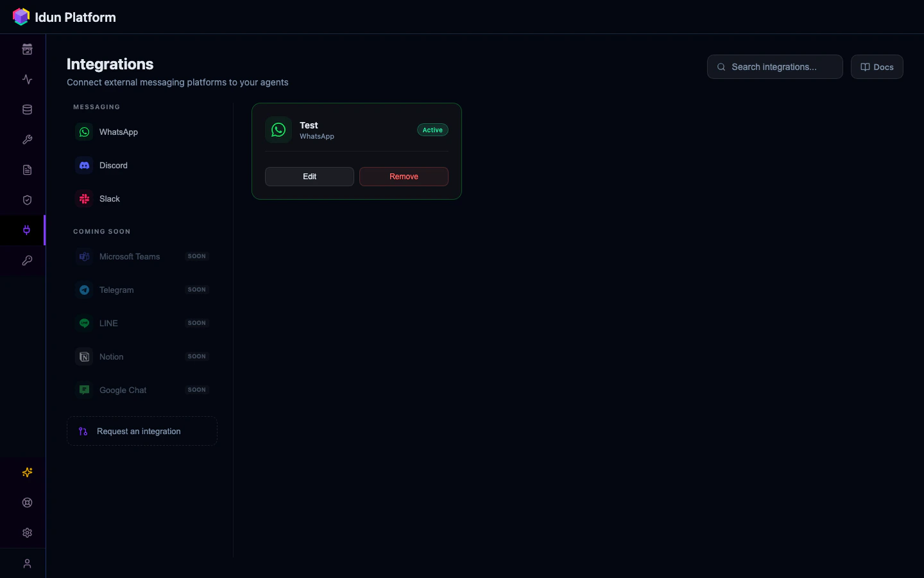Open the settings gear icon in sidebar

(26, 533)
